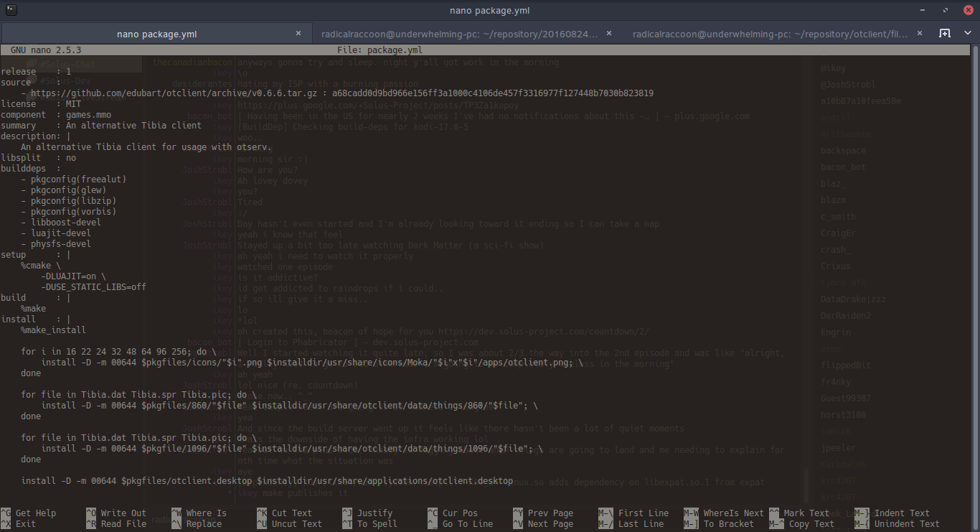Click the 'pkgconfig(vorbis)' builddep line
This screenshot has height=532, width=980.
click(69, 212)
